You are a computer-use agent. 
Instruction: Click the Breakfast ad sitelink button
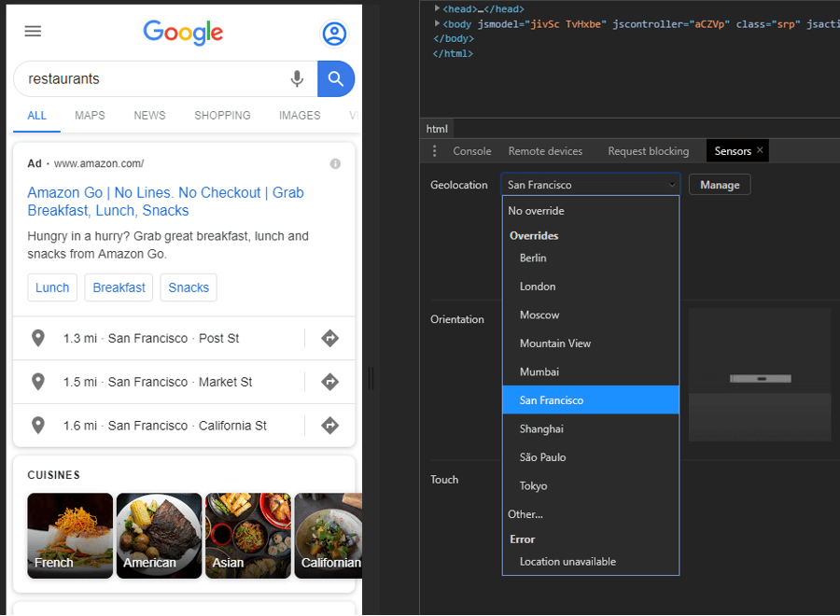(x=119, y=287)
